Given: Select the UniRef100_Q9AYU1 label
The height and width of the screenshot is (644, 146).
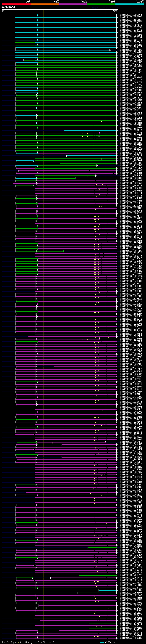Looking at the screenshot, I should pyautogui.click(x=131, y=52).
